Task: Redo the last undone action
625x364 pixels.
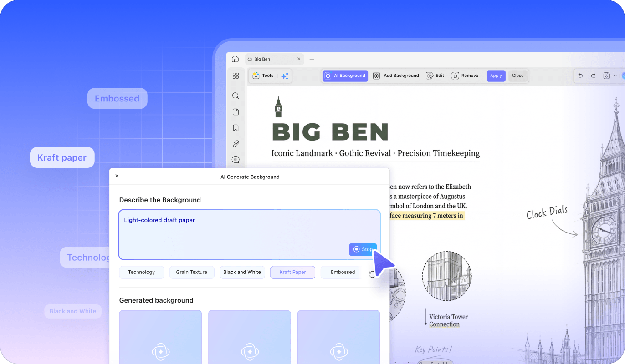Action: (593, 76)
